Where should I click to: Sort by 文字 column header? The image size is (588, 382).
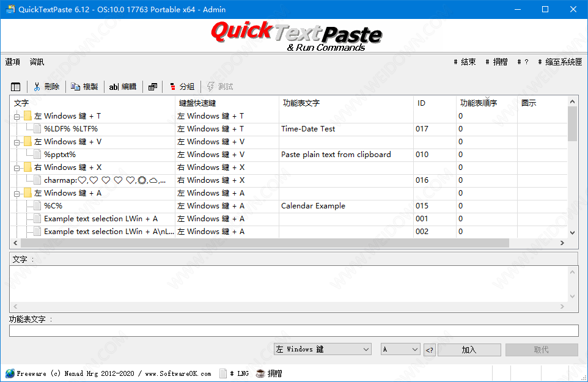[x=93, y=103]
